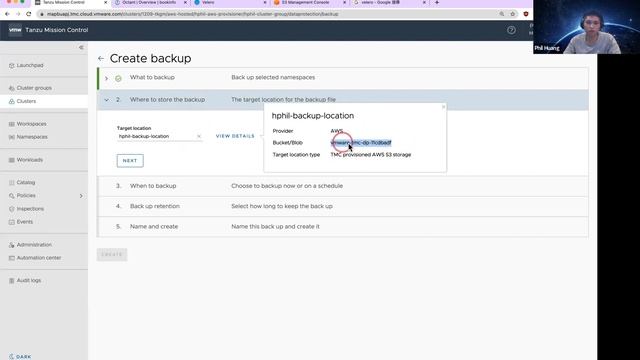Toggle DARK theme mode

click(x=20, y=357)
